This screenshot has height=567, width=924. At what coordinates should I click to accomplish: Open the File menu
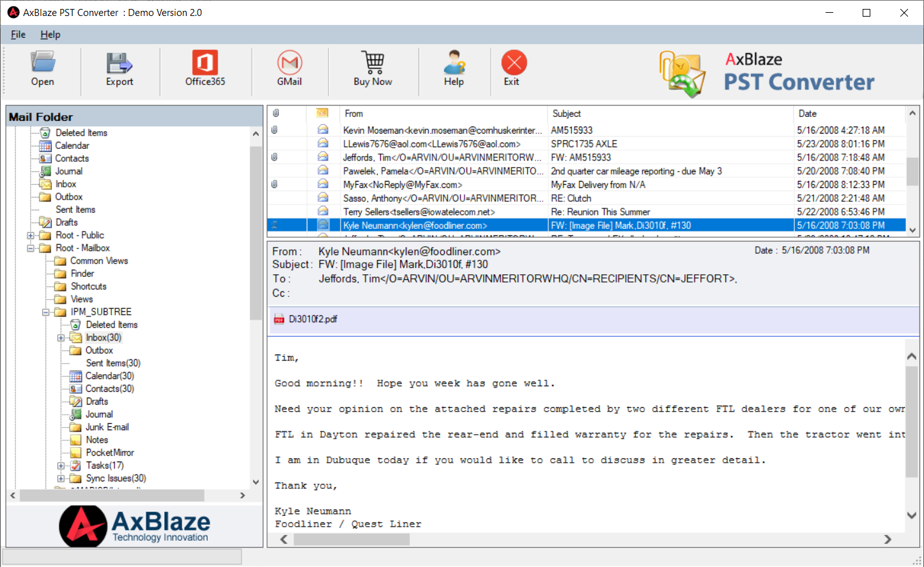18,35
